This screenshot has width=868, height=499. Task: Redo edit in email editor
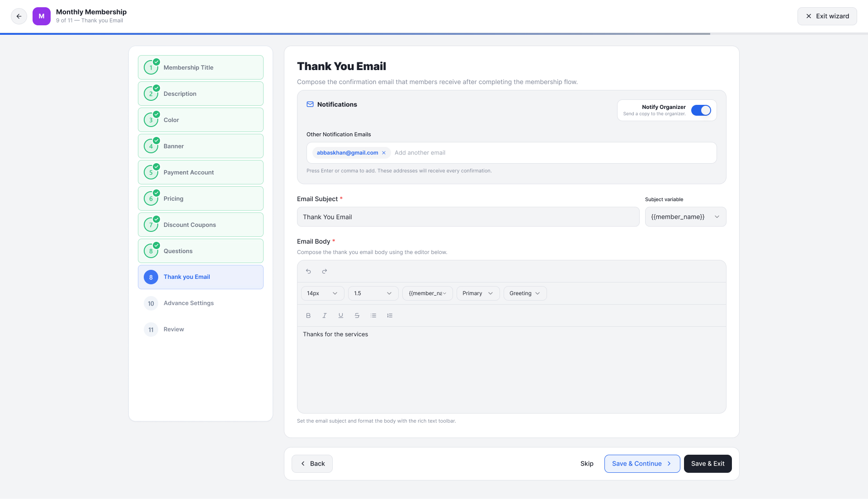pos(325,271)
